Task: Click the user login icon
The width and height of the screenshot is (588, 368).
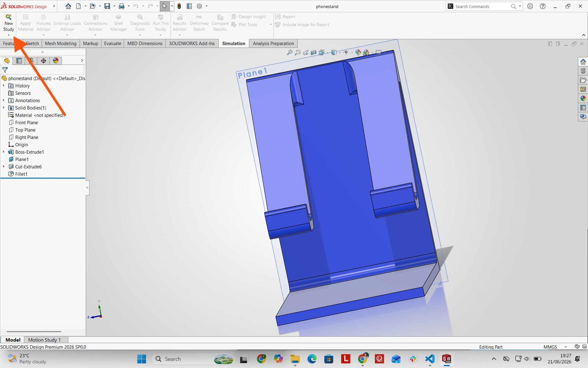Action: pyautogui.click(x=530, y=6)
